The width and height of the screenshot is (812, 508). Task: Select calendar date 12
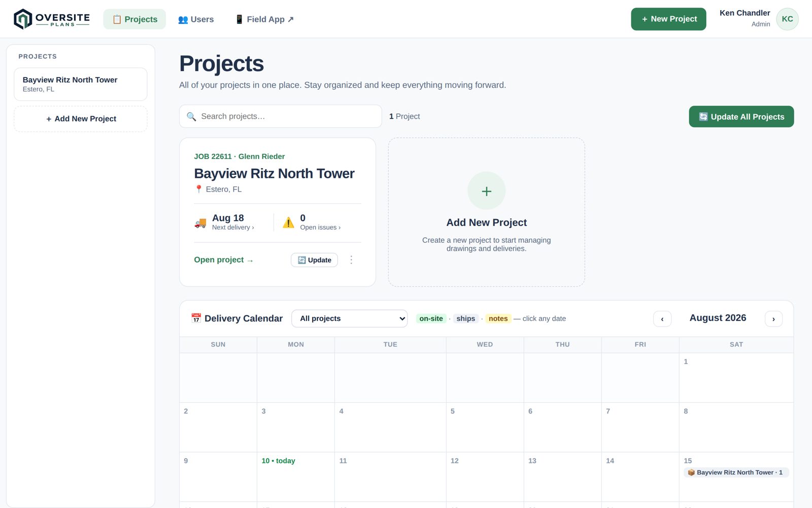tap(485, 477)
